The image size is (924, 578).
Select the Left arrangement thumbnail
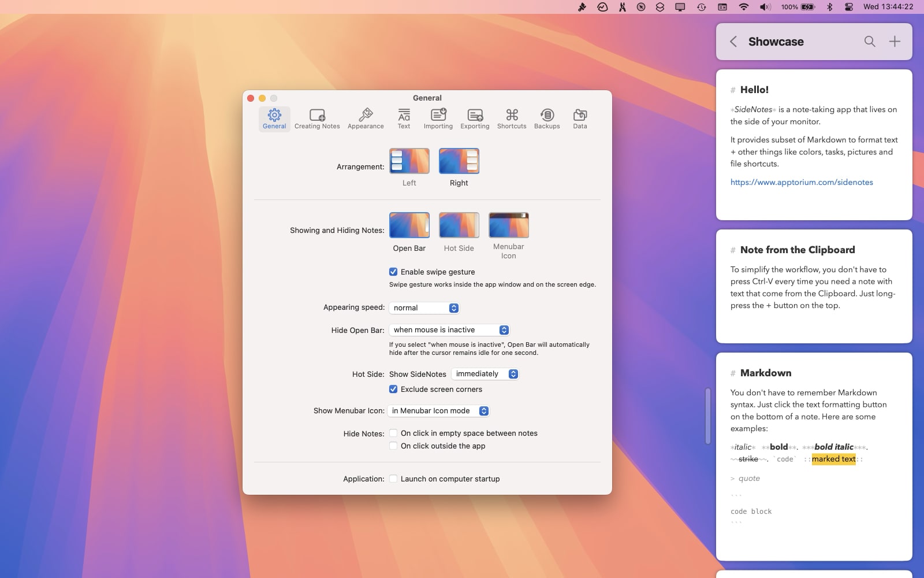coord(409,161)
